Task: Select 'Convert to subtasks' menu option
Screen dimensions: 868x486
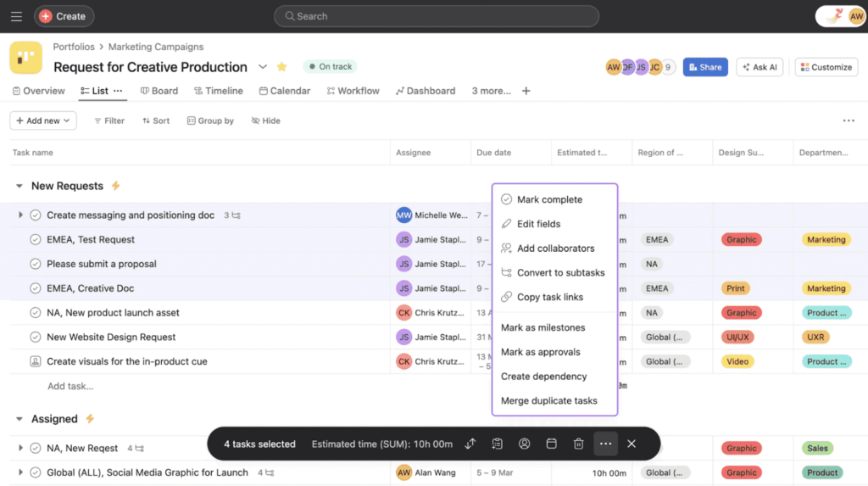Action: coord(560,273)
